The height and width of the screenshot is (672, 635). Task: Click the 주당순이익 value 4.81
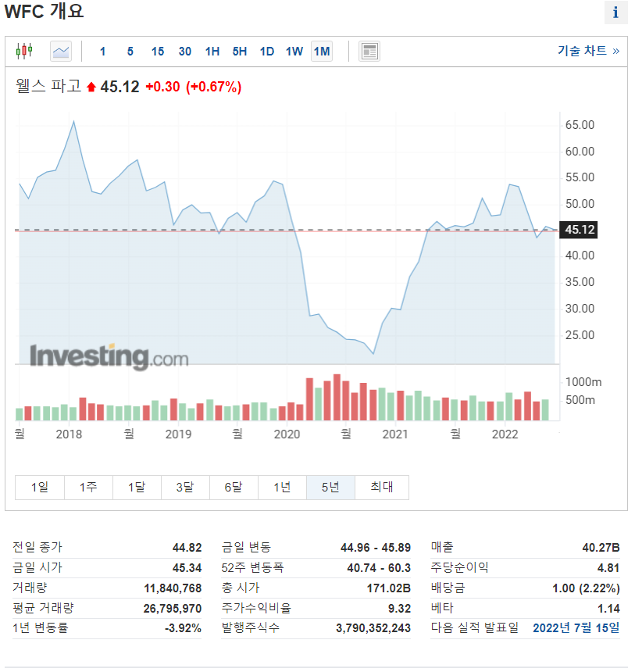(608, 568)
